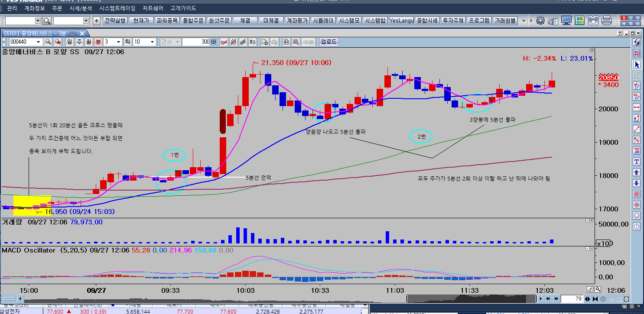
Task: Select the blue down-arrow marker tool
Action: click(x=637, y=183)
